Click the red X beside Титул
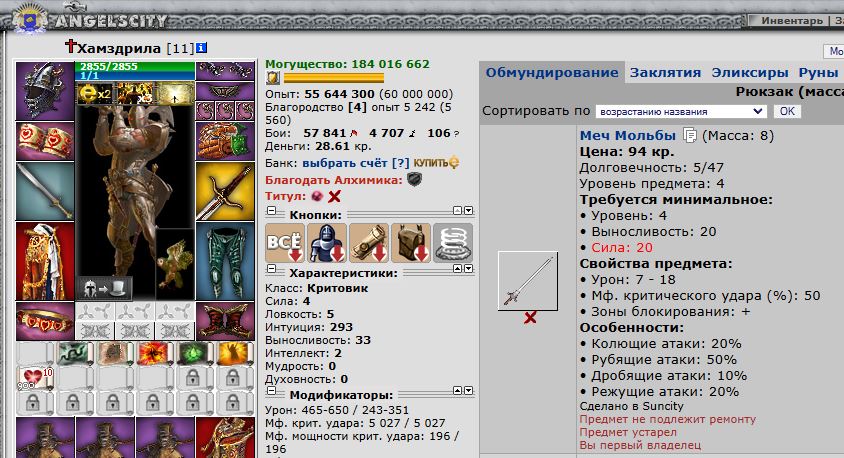844x458 pixels. tap(334, 196)
